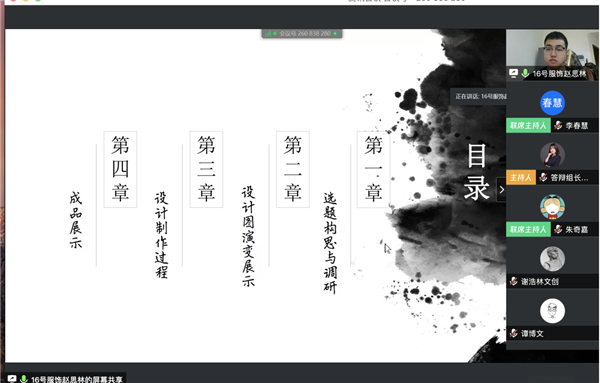The width and height of the screenshot is (600, 383).
Task: Click the 第一章 chapter box on the slide
Action: 373,169
